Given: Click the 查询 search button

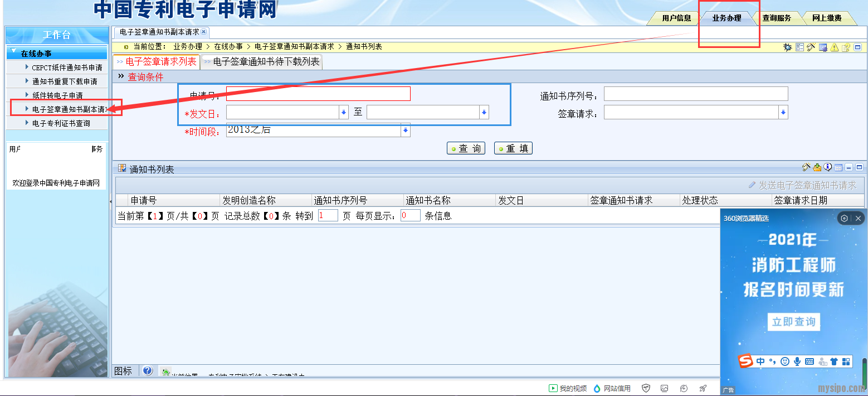Looking at the screenshot, I should coord(466,148).
